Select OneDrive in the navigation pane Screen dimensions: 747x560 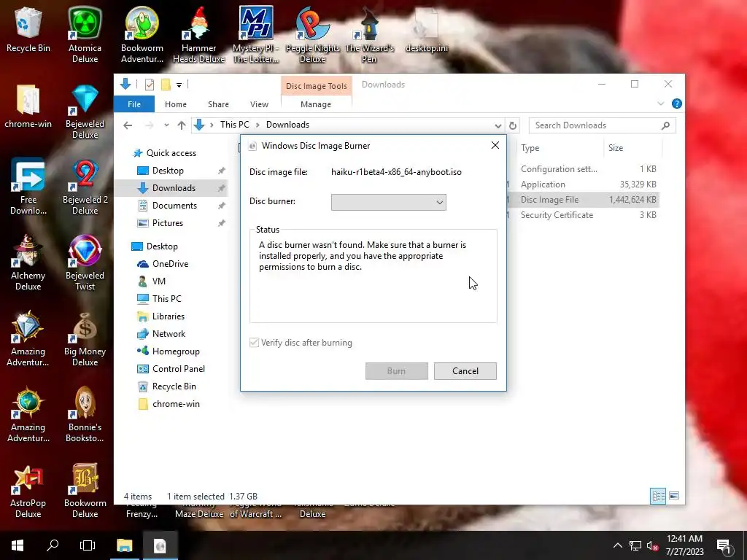[x=170, y=264]
